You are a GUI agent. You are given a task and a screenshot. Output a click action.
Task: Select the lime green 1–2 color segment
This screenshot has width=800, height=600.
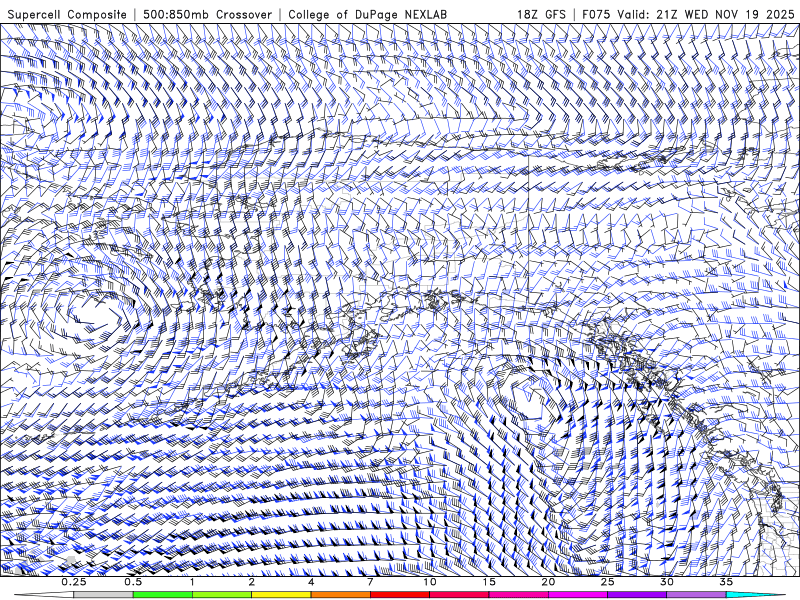coord(222,595)
